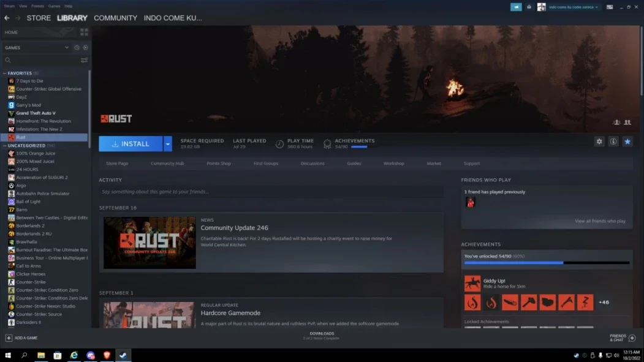Show ready to play filter icon
The height and width of the screenshot is (362, 644).
click(85, 48)
